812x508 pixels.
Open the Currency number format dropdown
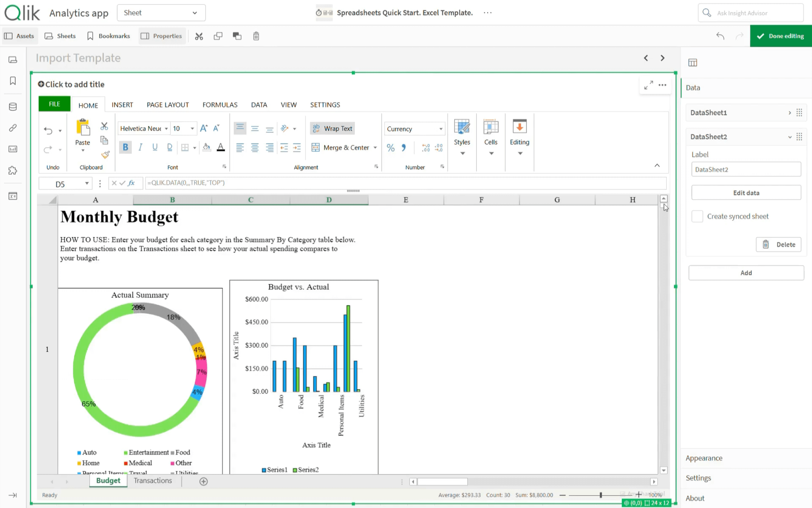point(441,129)
